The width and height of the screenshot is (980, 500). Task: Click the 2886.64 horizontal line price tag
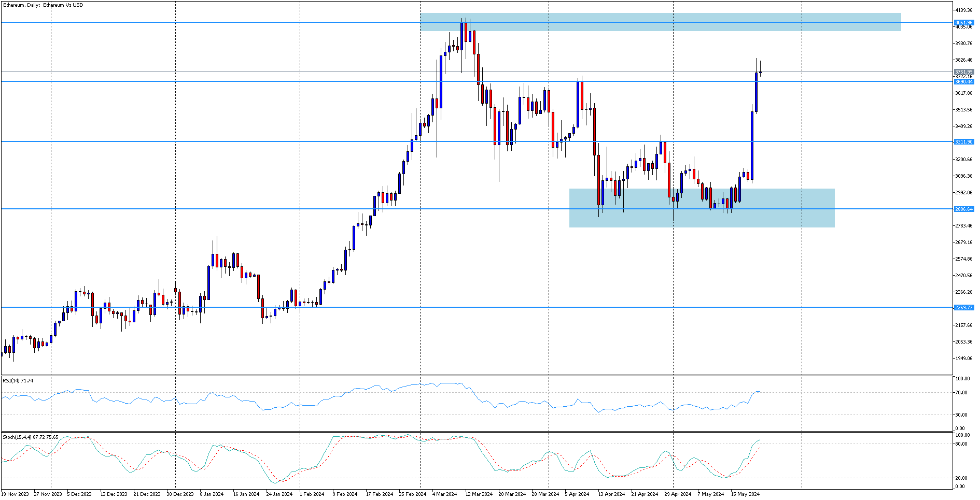pyautogui.click(x=964, y=209)
